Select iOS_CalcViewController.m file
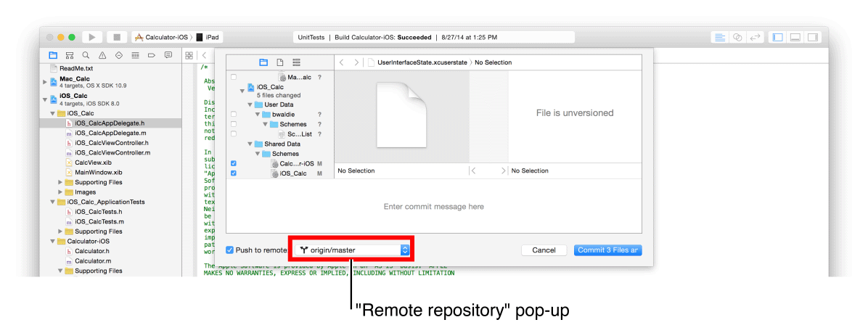The width and height of the screenshot is (868, 333). (x=112, y=152)
